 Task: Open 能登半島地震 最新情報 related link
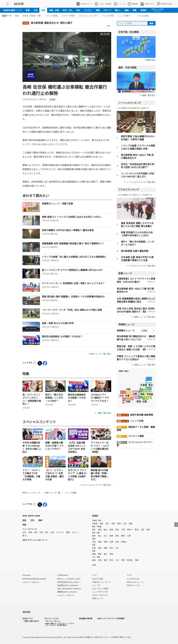pos(142,415)
